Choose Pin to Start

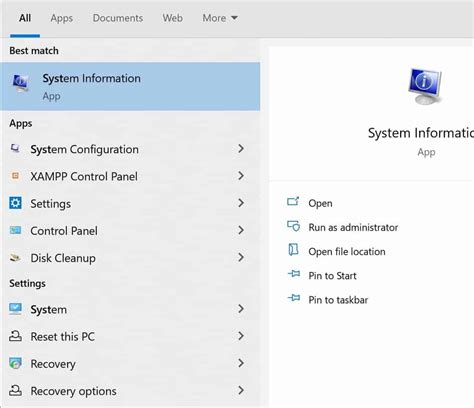(332, 276)
